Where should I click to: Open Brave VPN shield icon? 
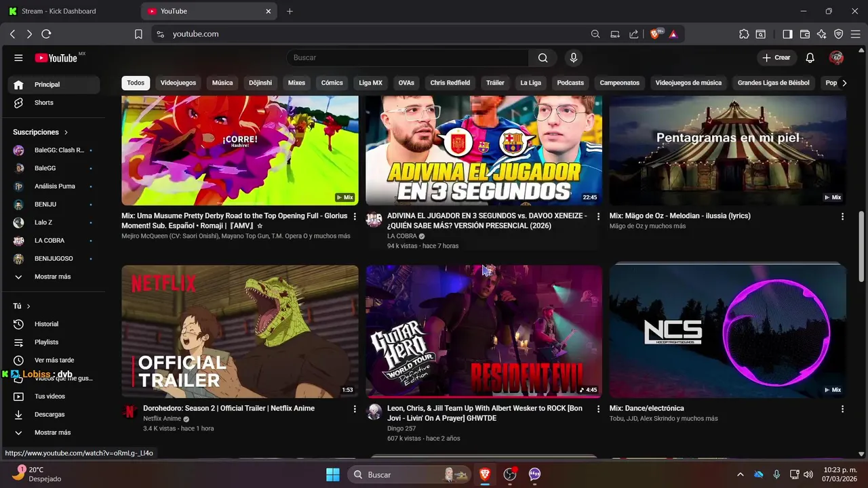[x=839, y=34]
